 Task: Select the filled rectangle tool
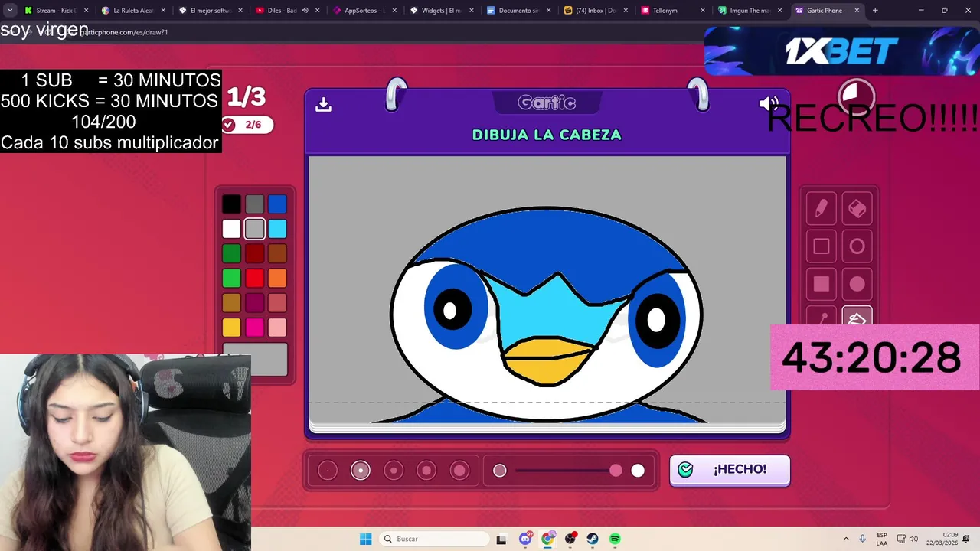click(x=821, y=284)
